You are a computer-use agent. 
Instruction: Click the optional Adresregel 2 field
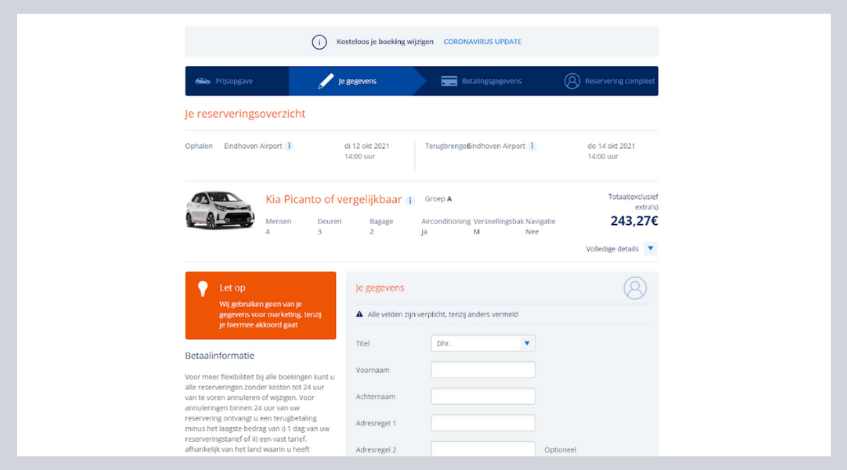(x=483, y=450)
